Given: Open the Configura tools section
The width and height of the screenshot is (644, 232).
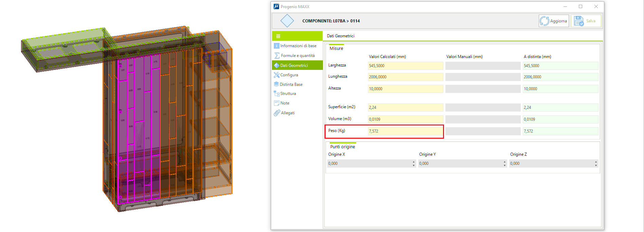Looking at the screenshot, I should pos(289,75).
